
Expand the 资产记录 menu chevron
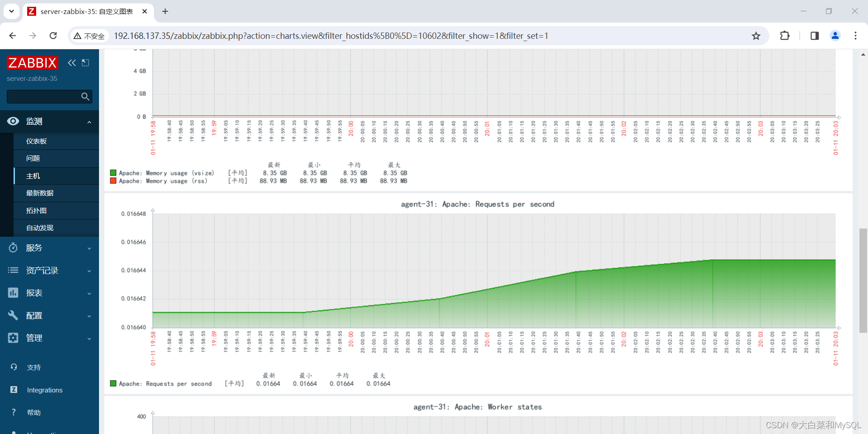(89, 271)
